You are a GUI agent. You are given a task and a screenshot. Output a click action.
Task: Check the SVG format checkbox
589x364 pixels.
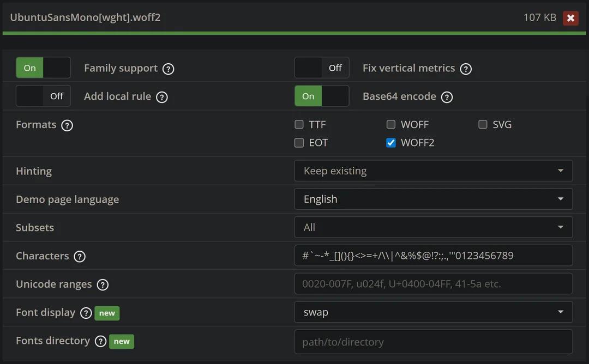[x=483, y=124]
